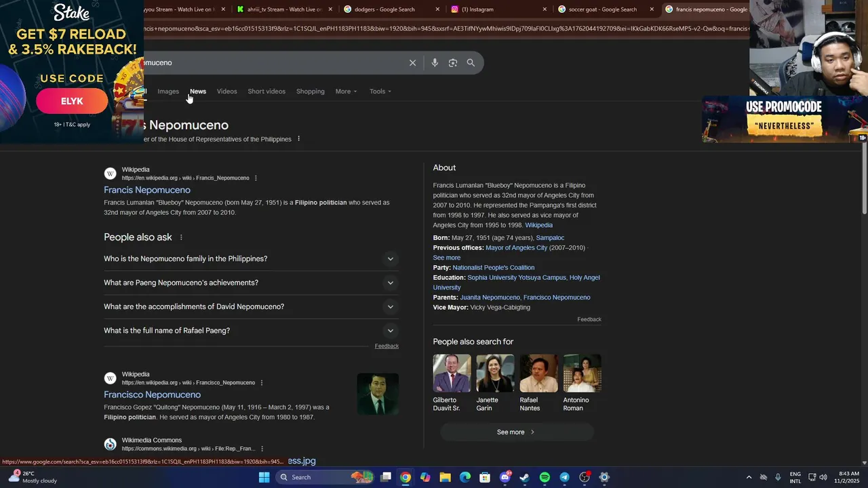Screen dimensions: 868x488
Task: Open Google Chrome from the taskbar
Action: click(406, 477)
